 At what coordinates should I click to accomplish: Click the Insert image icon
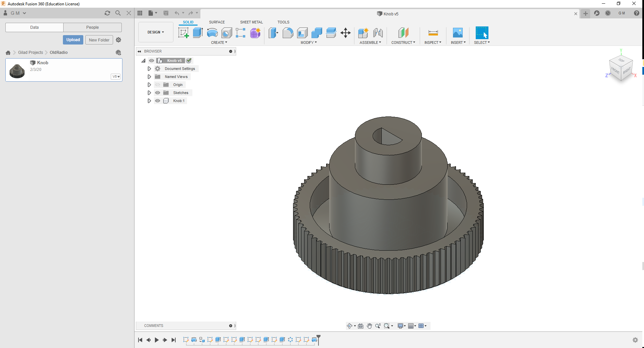click(458, 33)
